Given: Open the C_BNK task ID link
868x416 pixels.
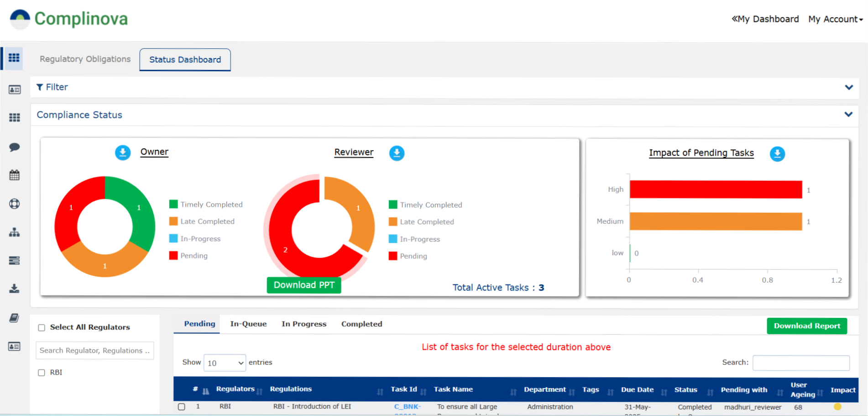Looking at the screenshot, I should 407,406.
